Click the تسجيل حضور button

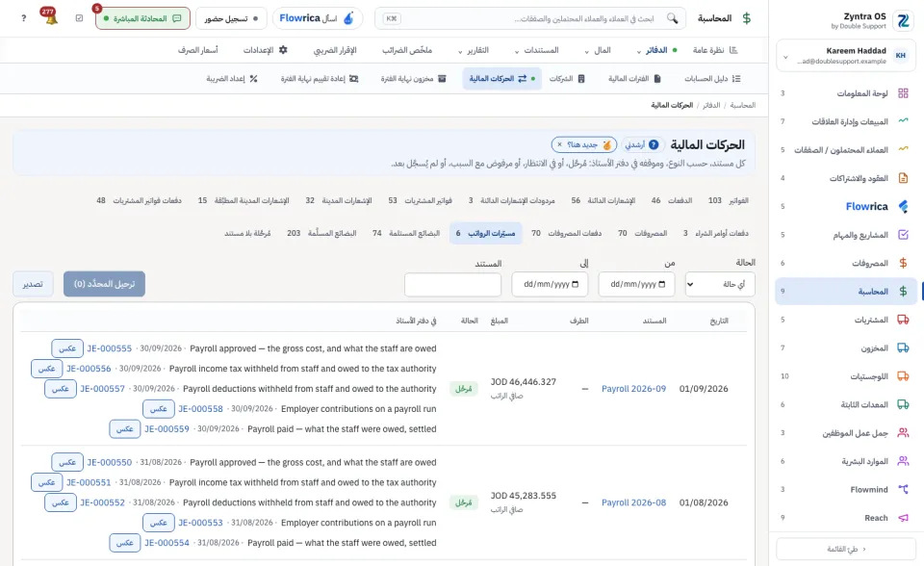(x=231, y=18)
